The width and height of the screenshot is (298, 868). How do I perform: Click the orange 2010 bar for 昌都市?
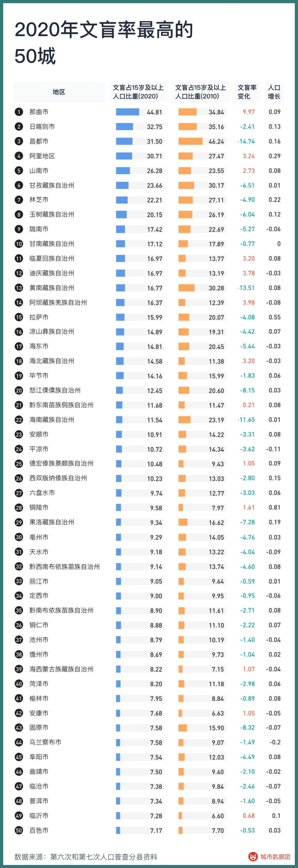click(190, 141)
